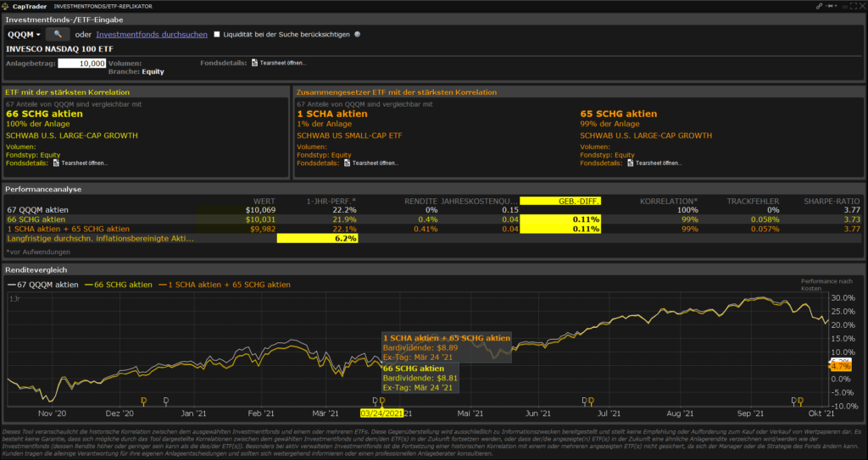Click the orange dividend marker in December 2020
The height and width of the screenshot is (460, 868).
click(144, 401)
